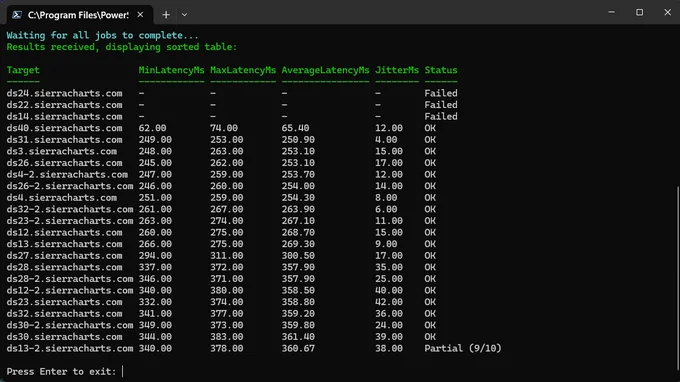Click ds24.sierracharts.com target
The height and width of the screenshot is (382, 680).
[64, 93]
